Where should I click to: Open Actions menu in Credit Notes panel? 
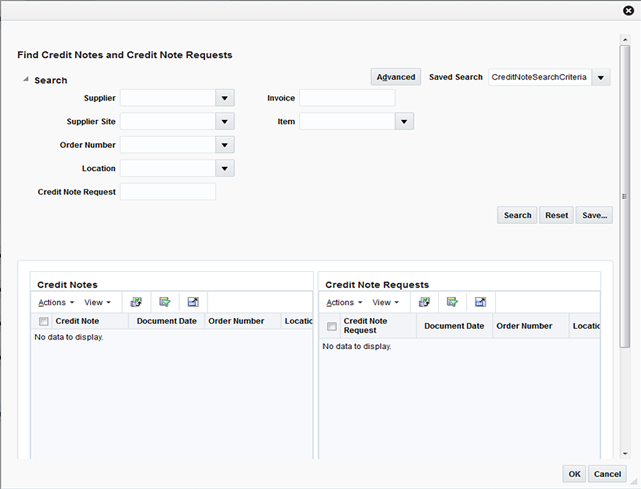coord(56,303)
